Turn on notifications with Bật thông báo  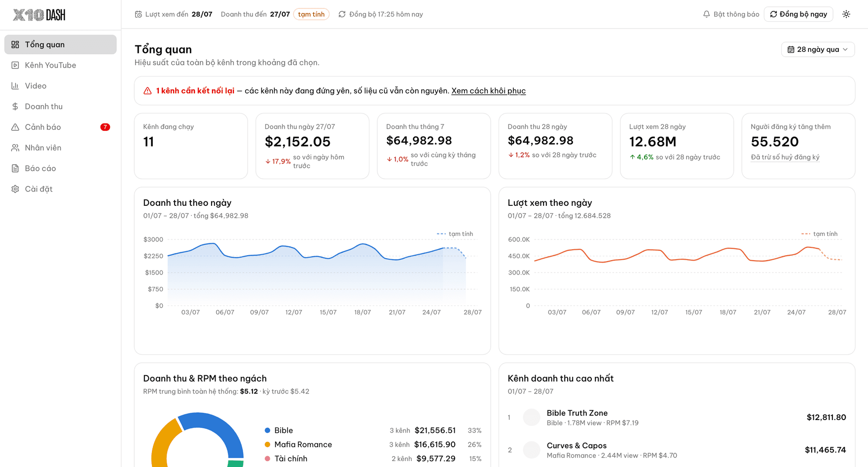[731, 14]
